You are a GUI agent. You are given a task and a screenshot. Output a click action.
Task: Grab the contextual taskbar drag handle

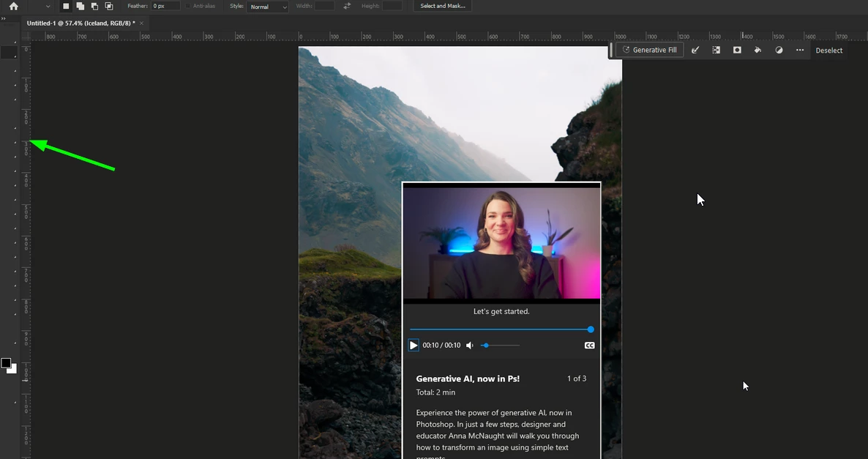click(x=611, y=50)
